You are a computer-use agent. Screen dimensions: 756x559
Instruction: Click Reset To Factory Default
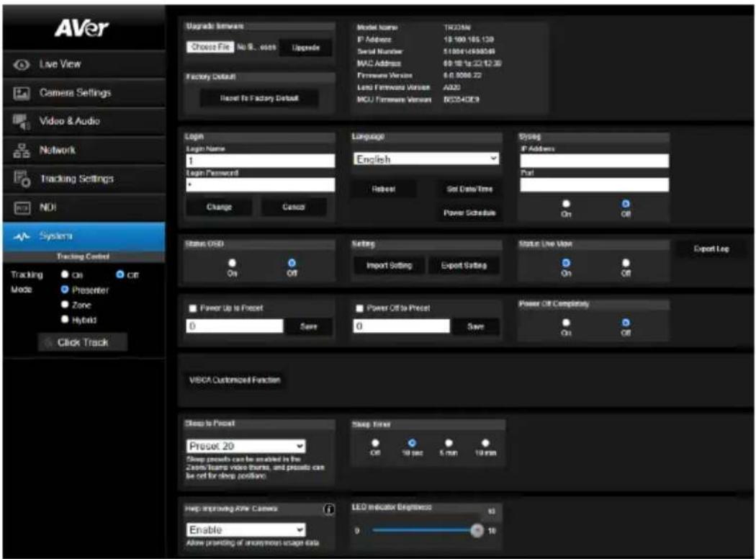[x=259, y=98]
